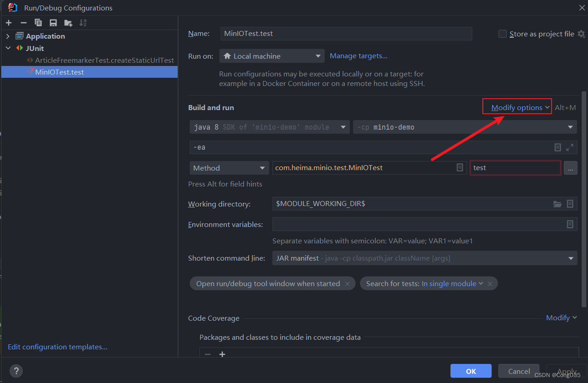
Task: Sort configurations alphabetically
Action: point(82,22)
